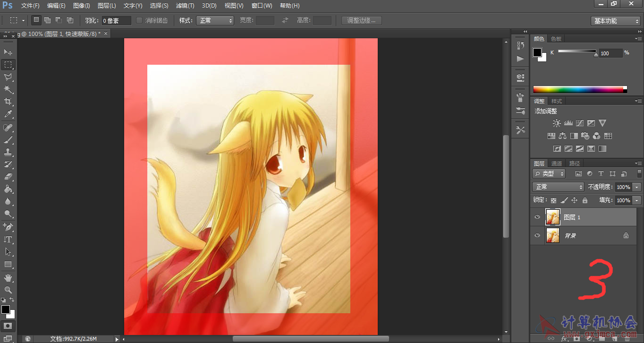The height and width of the screenshot is (343, 644).
Task: Hide 图层 1 layer visibility eye
Action: 537,217
